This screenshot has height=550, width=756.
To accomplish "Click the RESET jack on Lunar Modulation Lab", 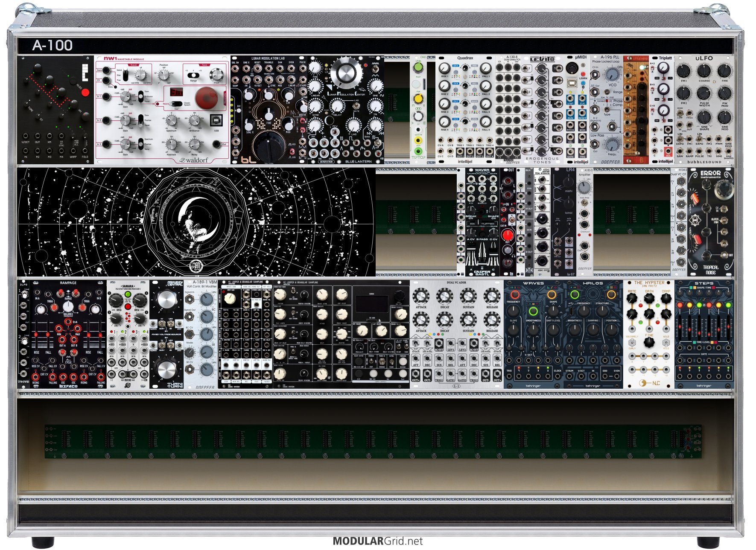I will 258,68.
